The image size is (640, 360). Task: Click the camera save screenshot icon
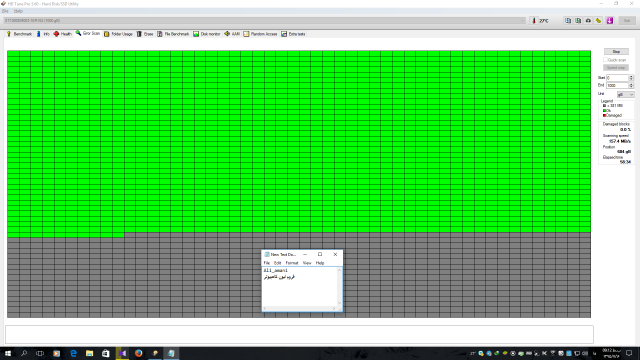pyautogui.click(x=588, y=20)
